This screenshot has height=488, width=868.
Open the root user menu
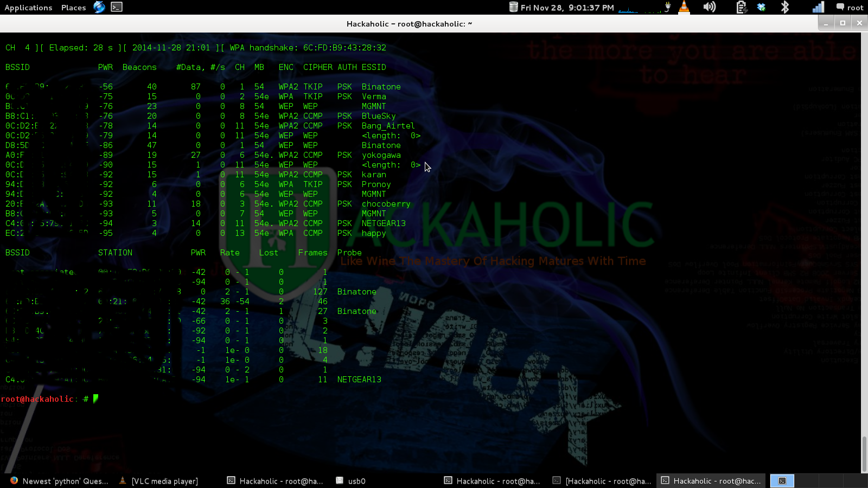coord(850,8)
